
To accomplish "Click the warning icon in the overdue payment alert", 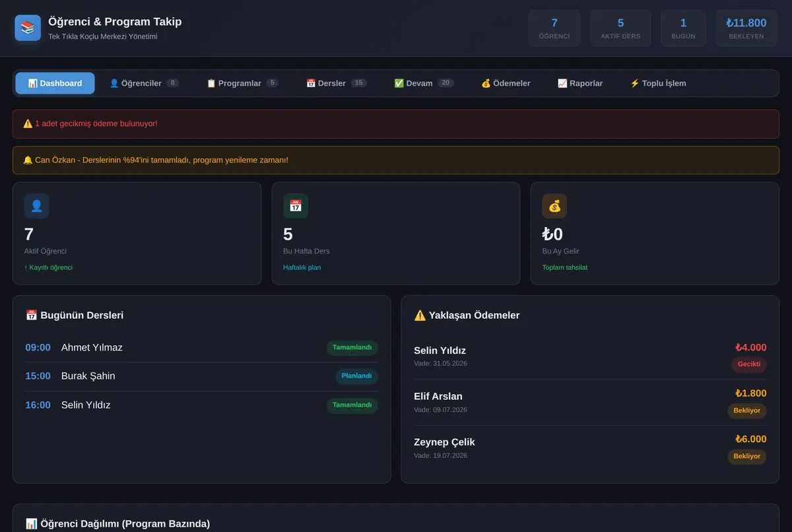I will point(28,123).
